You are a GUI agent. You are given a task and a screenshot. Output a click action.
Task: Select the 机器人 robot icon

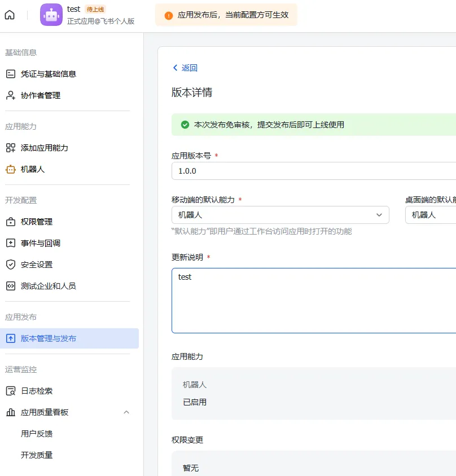[x=11, y=168]
